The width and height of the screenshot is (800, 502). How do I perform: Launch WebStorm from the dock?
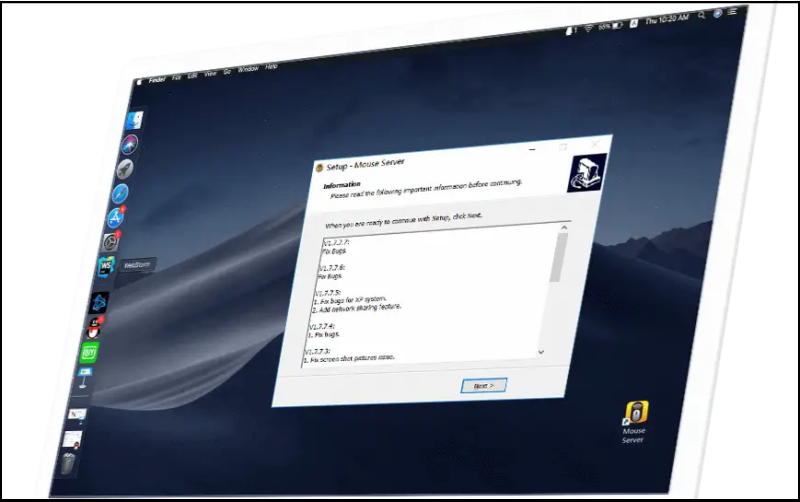(x=106, y=267)
